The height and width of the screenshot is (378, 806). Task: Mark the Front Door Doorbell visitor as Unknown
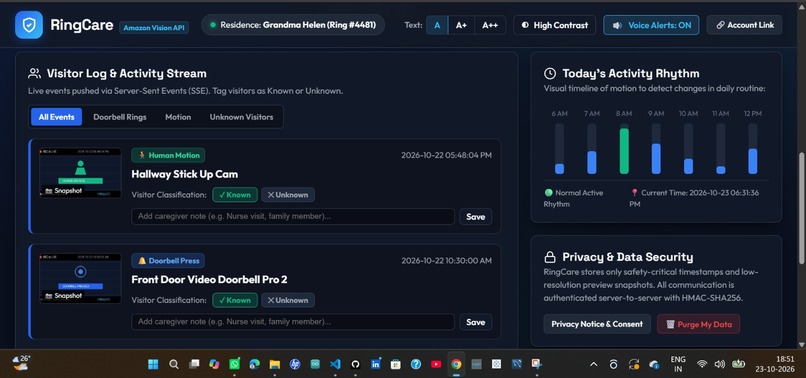click(288, 300)
